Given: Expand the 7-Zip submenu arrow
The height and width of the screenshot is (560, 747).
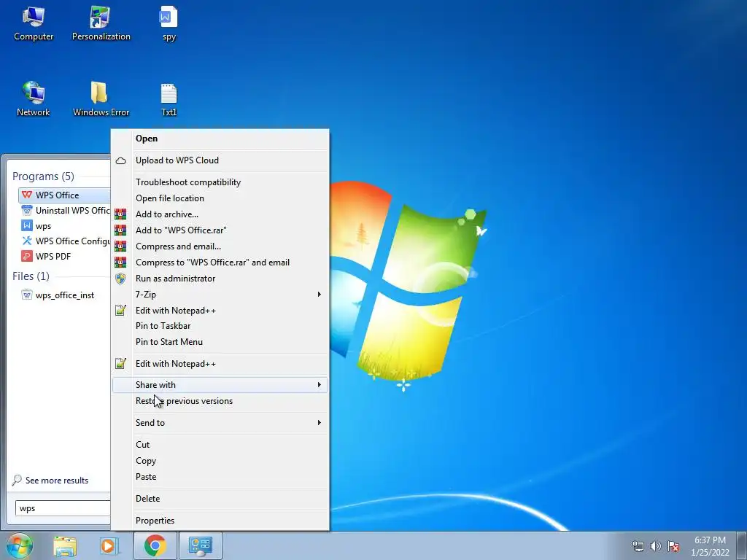Looking at the screenshot, I should click(x=320, y=295).
